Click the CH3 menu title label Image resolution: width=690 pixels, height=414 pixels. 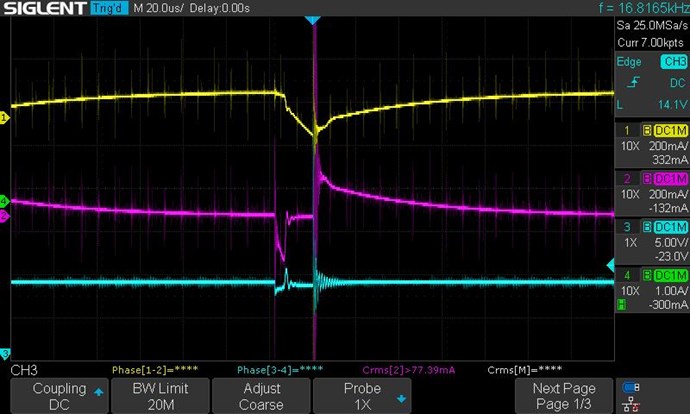24,370
